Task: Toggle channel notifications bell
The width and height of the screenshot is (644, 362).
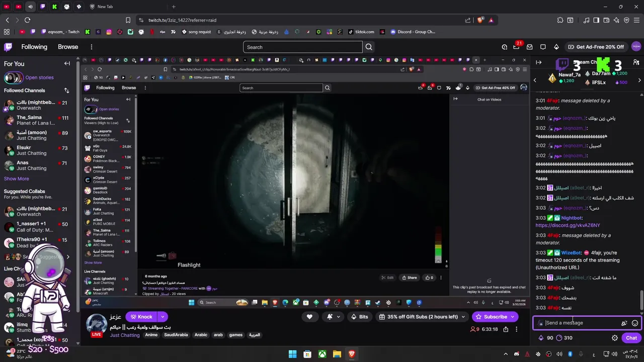Action: pos(330,317)
